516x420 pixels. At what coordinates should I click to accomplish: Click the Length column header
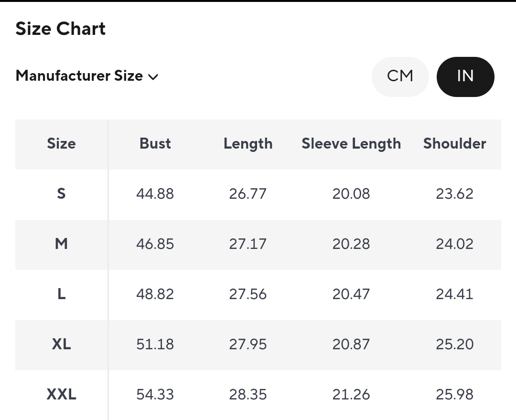tap(248, 144)
